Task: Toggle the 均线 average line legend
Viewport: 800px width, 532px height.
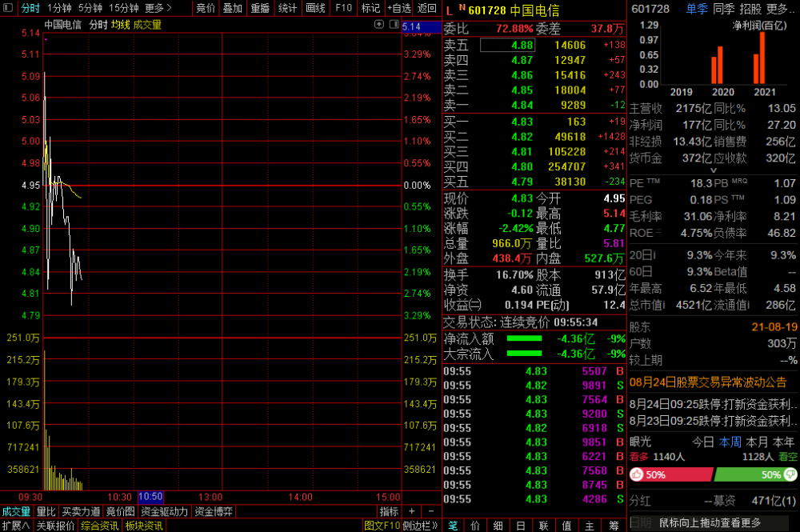Action: click(x=121, y=25)
